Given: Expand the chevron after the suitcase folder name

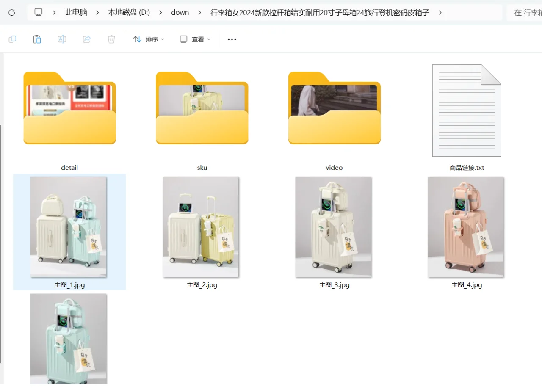Looking at the screenshot, I should 440,12.
